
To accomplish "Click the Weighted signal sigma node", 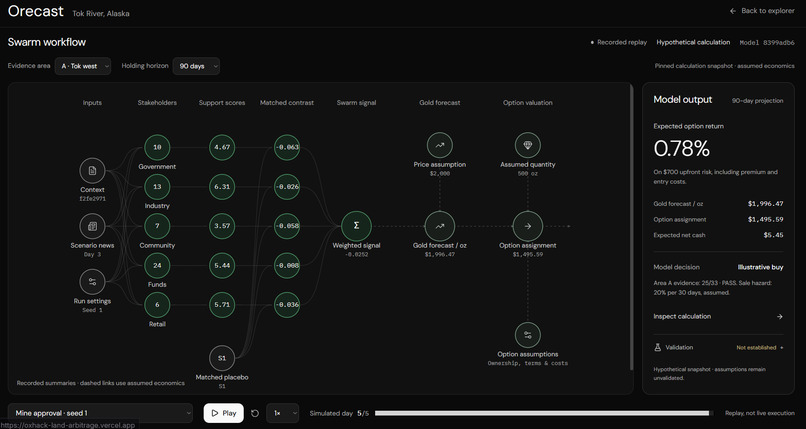I will click(x=356, y=227).
